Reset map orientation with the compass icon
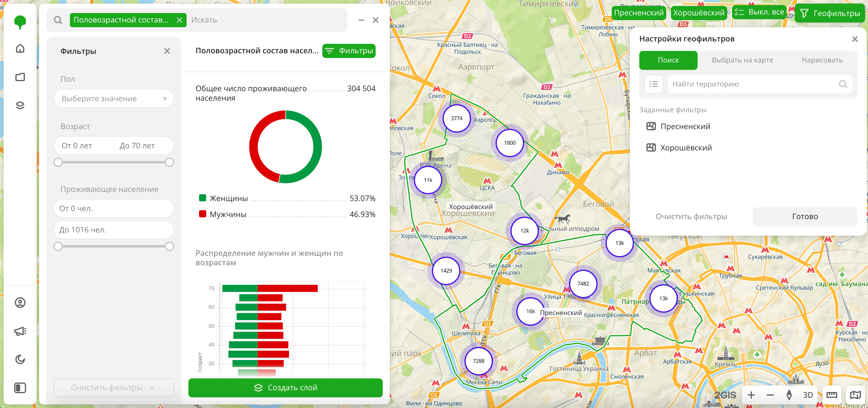The width and height of the screenshot is (868, 408). 789,395
